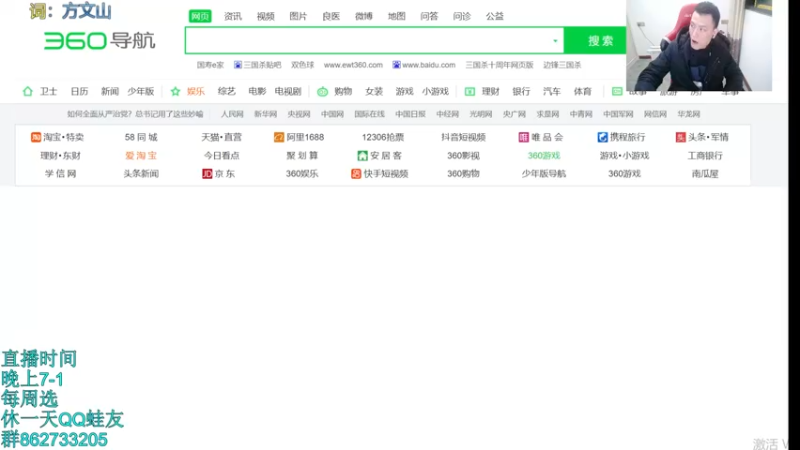Open 综艺 in the navigation bar

227,91
